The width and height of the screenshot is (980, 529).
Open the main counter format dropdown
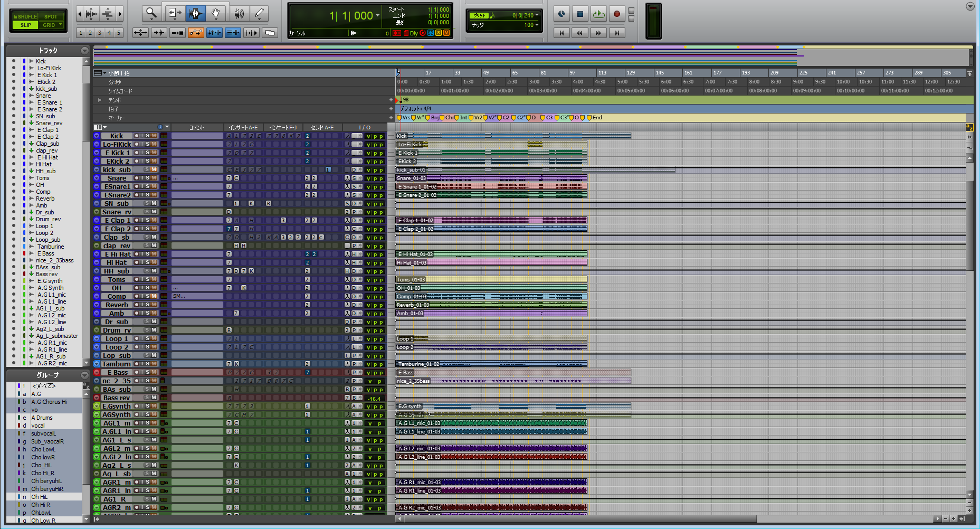pyautogui.click(x=377, y=16)
